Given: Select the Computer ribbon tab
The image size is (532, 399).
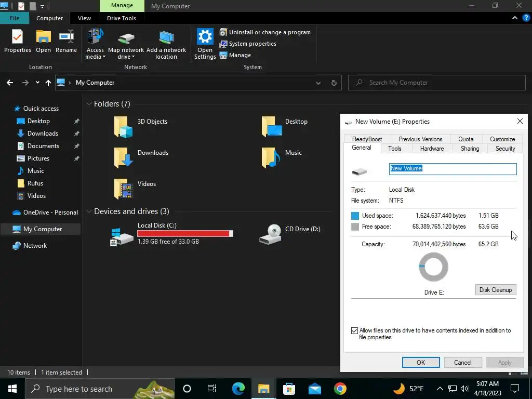Looking at the screenshot, I should [49, 18].
